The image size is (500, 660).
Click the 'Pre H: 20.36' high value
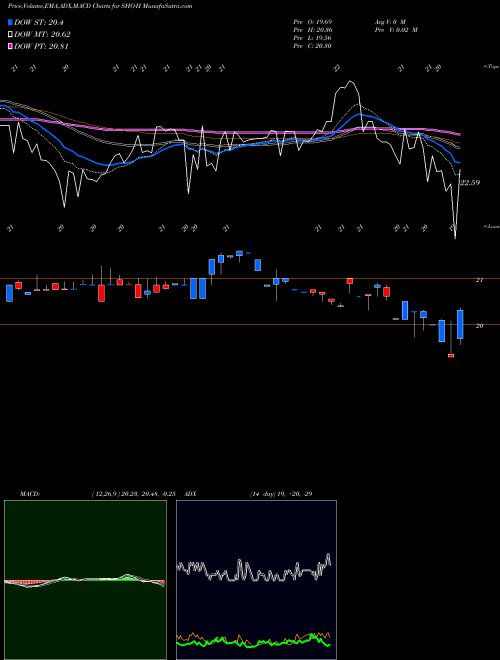pyautogui.click(x=313, y=30)
